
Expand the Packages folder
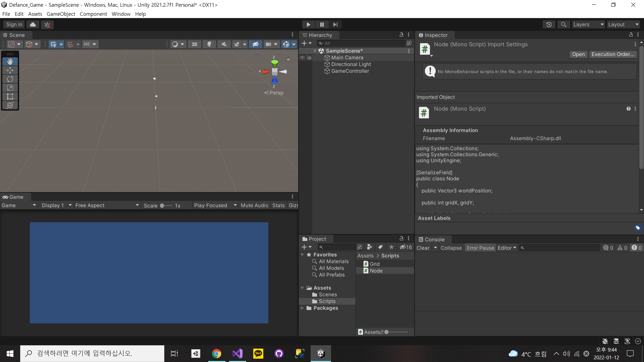point(302,308)
